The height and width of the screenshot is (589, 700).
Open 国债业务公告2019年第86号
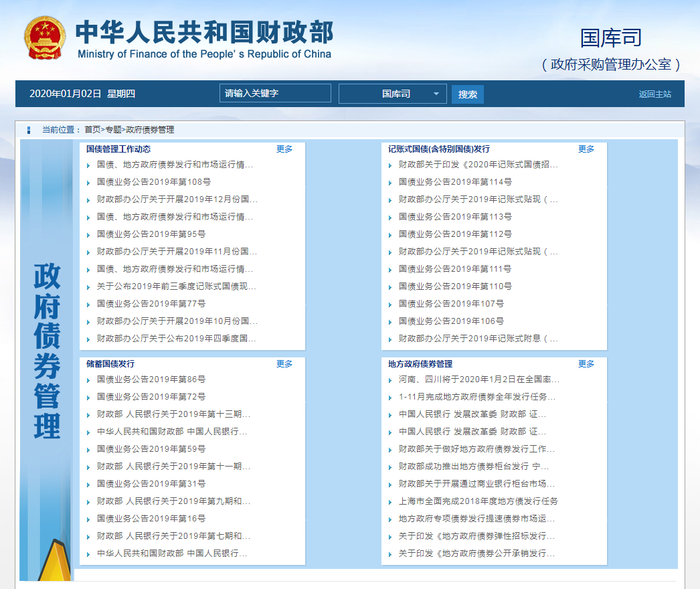(x=151, y=379)
